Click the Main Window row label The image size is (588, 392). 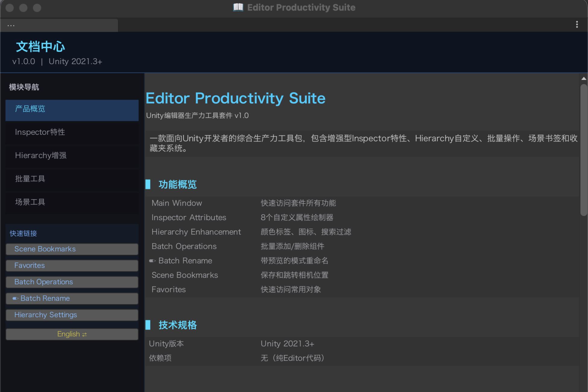tap(177, 203)
